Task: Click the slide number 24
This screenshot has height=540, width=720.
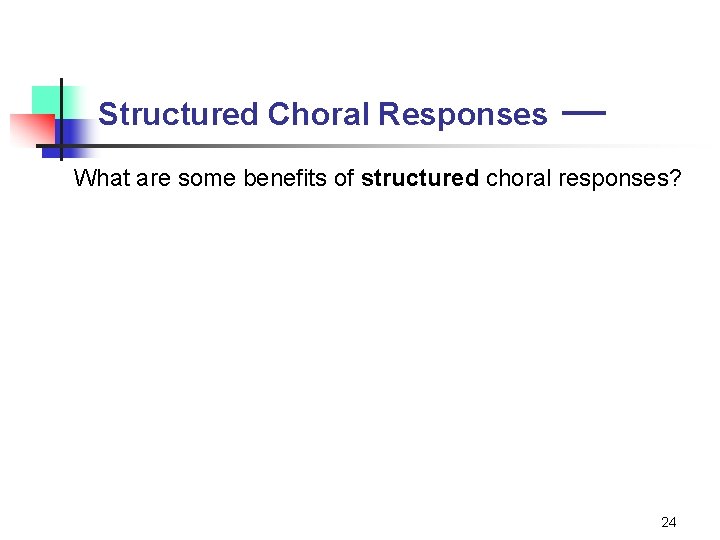Action: (669, 522)
